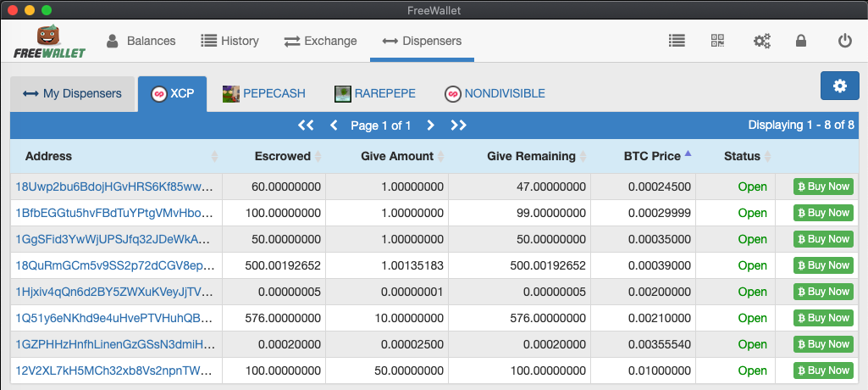
Task: Click give amount 10.00000000
Action: tap(409, 318)
